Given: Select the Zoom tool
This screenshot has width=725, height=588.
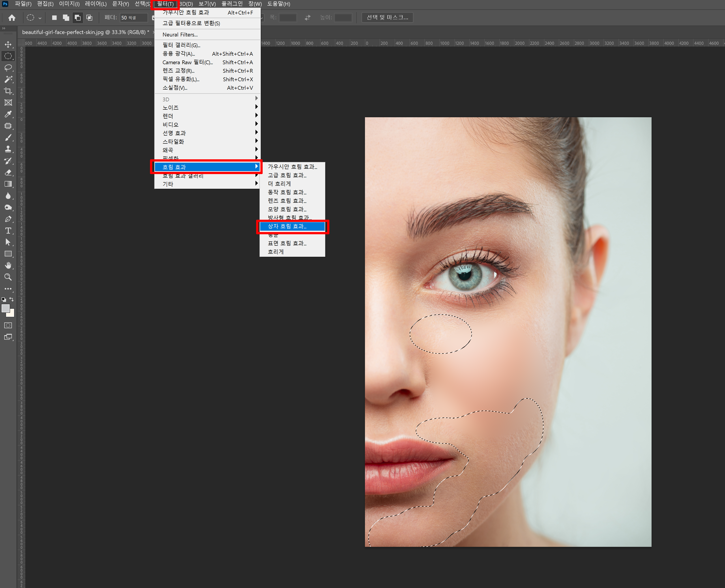Looking at the screenshot, I should [x=8, y=277].
